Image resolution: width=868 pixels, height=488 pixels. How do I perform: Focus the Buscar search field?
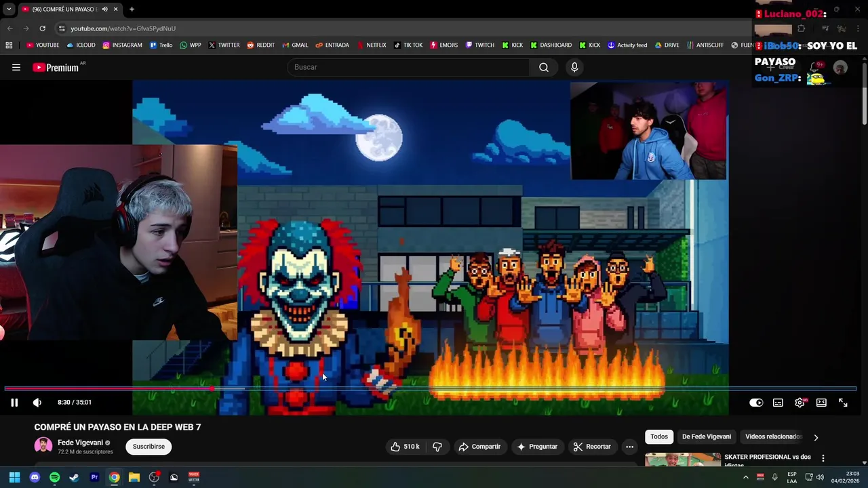(x=409, y=67)
